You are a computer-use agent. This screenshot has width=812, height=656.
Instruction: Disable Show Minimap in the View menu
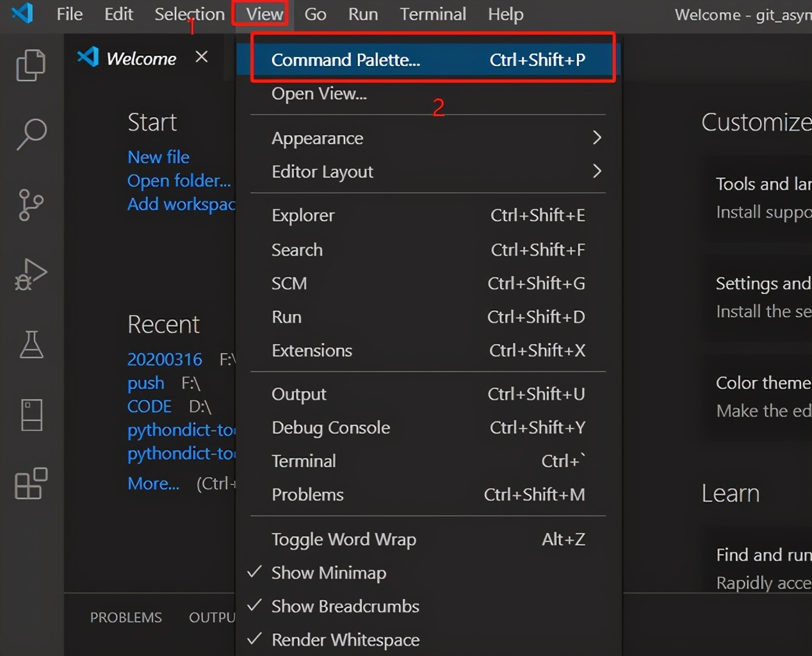coord(329,573)
